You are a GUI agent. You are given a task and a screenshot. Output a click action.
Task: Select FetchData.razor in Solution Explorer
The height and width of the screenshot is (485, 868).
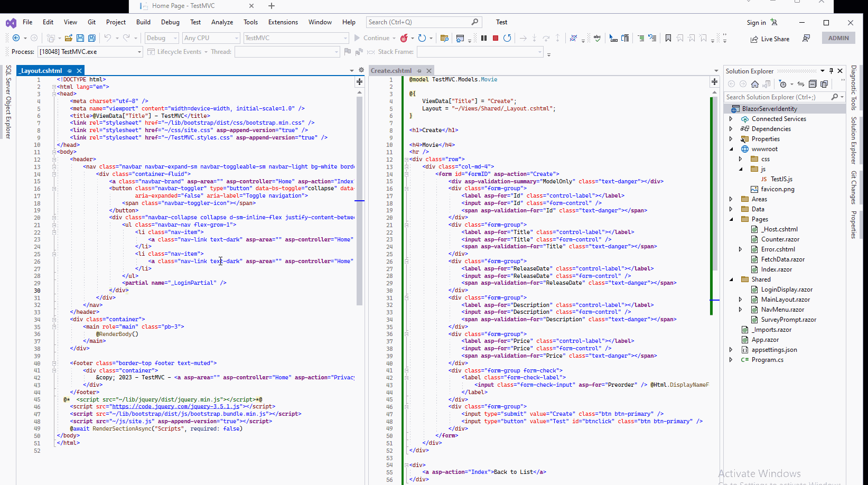(x=782, y=259)
